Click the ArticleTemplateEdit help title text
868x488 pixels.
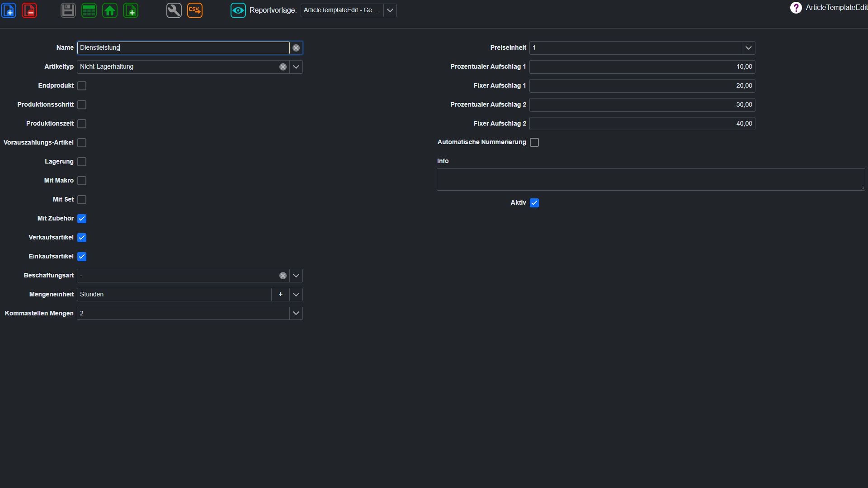pyautogui.click(x=836, y=8)
